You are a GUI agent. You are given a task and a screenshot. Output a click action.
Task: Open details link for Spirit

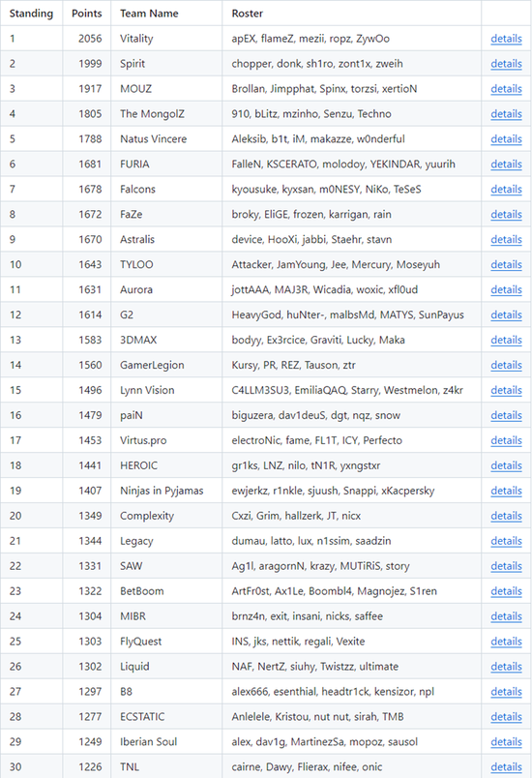(506, 64)
